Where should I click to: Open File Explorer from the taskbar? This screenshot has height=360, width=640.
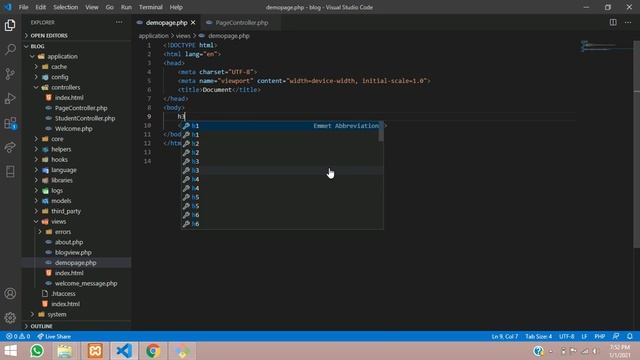pyautogui.click(x=64, y=351)
